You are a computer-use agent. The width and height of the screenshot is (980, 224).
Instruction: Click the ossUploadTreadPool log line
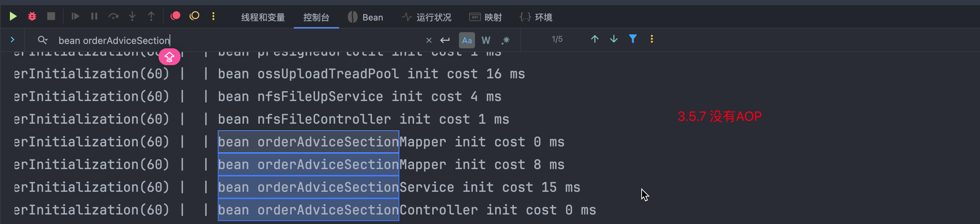[269, 74]
